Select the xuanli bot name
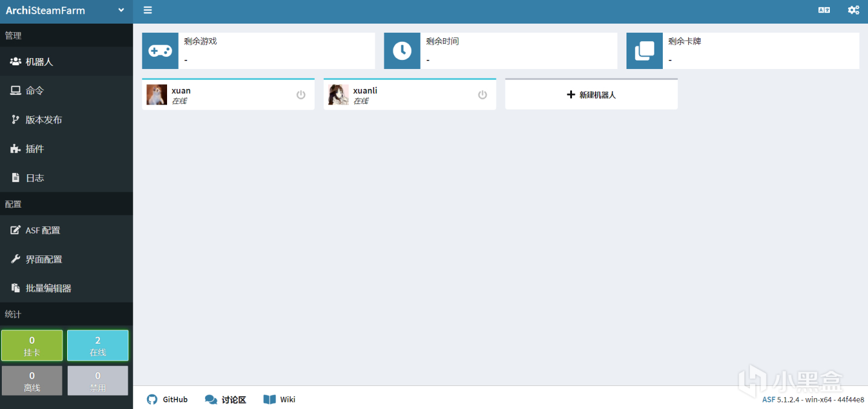The width and height of the screenshot is (868, 409). [x=366, y=91]
